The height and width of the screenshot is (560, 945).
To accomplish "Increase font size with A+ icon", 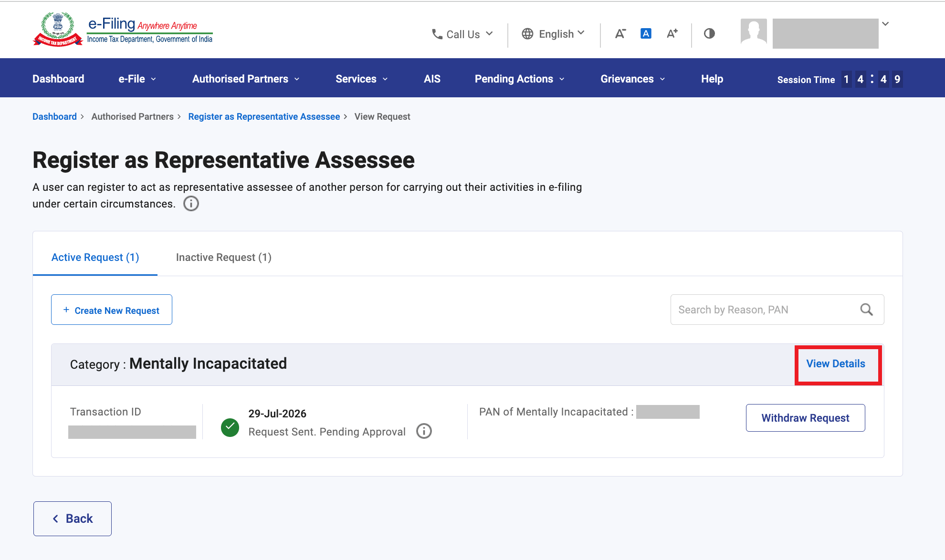I will (x=672, y=33).
